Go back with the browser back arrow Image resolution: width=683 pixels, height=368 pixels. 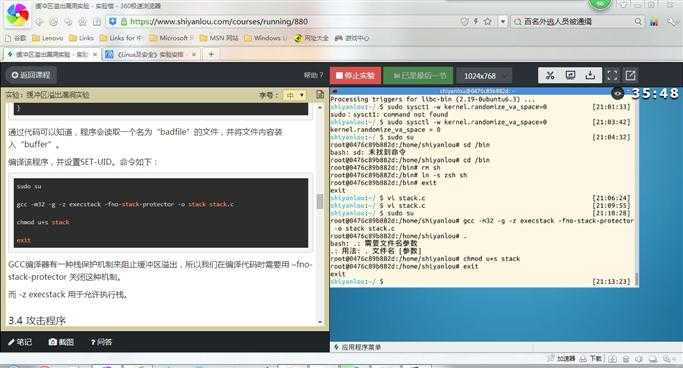tap(39, 22)
